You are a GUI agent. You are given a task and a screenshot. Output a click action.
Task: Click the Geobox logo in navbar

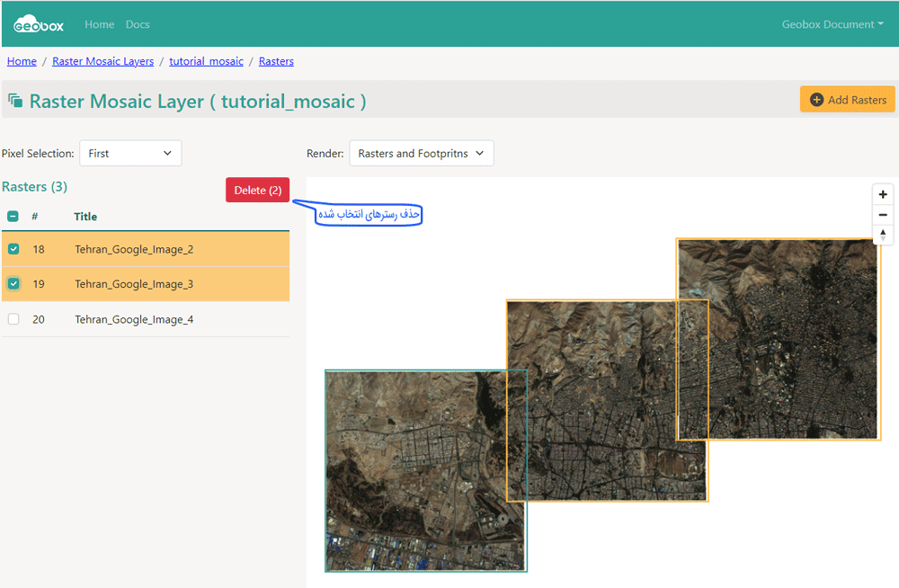coord(39,24)
